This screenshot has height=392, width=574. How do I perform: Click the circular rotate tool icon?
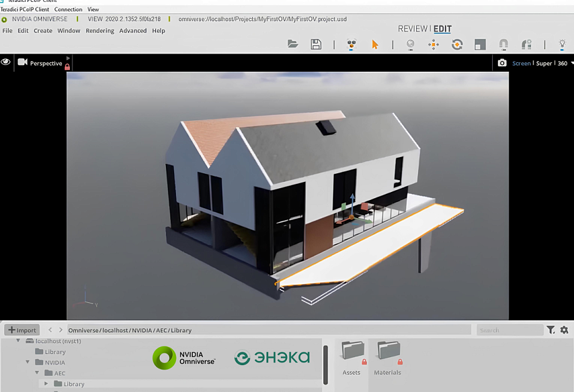(x=457, y=44)
